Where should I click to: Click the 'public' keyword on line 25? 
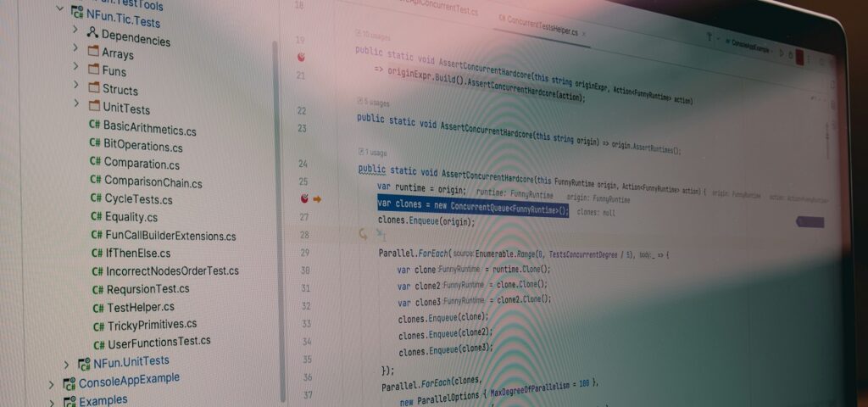tap(372, 170)
